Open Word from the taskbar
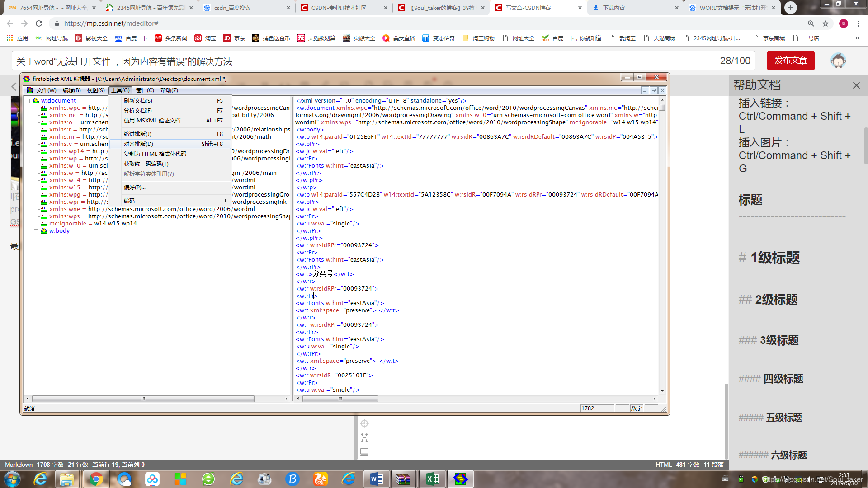The height and width of the screenshot is (488, 868). click(376, 479)
